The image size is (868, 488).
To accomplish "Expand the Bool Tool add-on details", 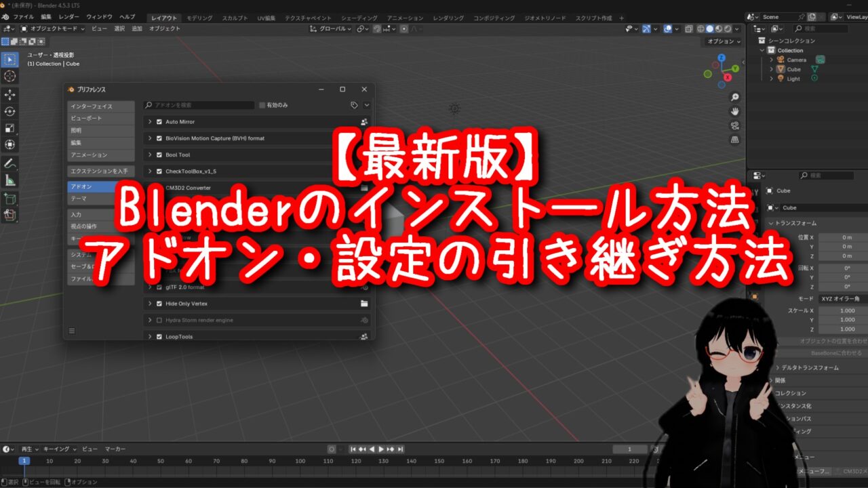I will click(150, 155).
